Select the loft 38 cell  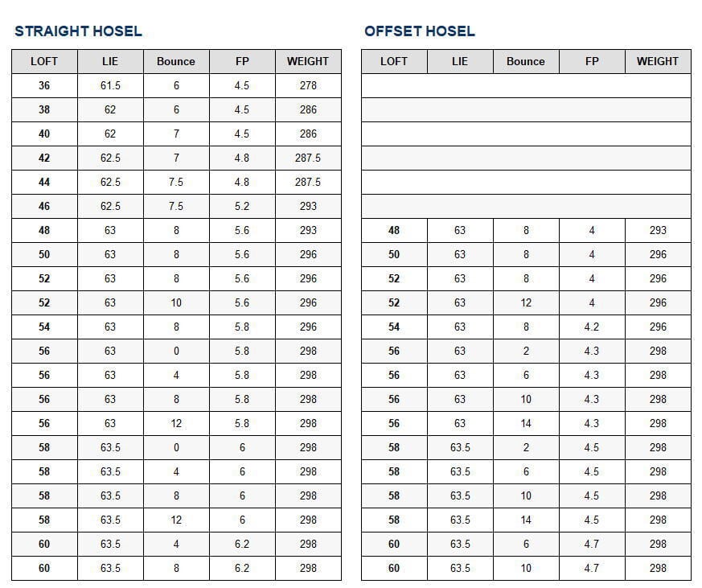tap(44, 109)
